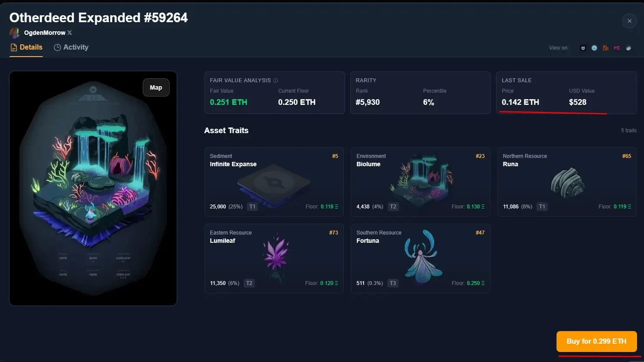
Task: View asset on the orange pixelated Blur icon
Action: (605, 48)
